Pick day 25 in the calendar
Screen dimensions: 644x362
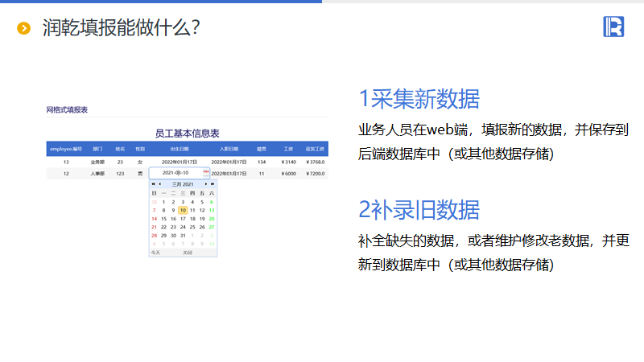click(x=192, y=227)
